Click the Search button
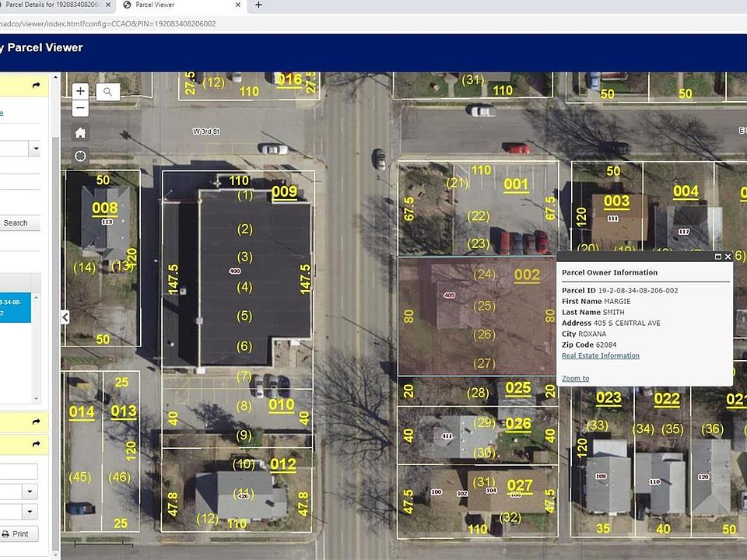This screenshot has height=560, width=747. click(x=17, y=223)
